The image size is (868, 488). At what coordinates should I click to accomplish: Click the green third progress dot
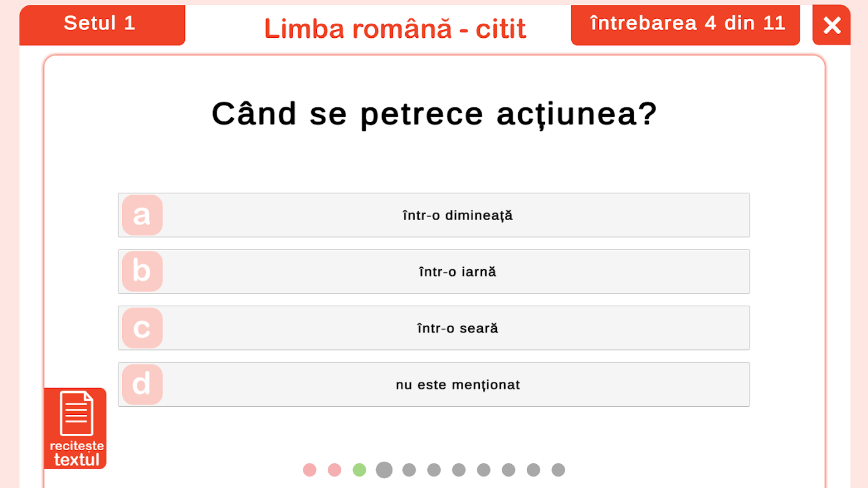360,470
